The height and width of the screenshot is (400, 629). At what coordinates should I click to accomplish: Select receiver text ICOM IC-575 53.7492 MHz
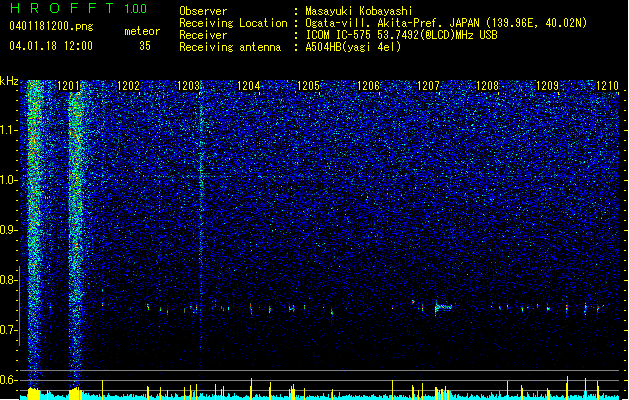point(402,35)
